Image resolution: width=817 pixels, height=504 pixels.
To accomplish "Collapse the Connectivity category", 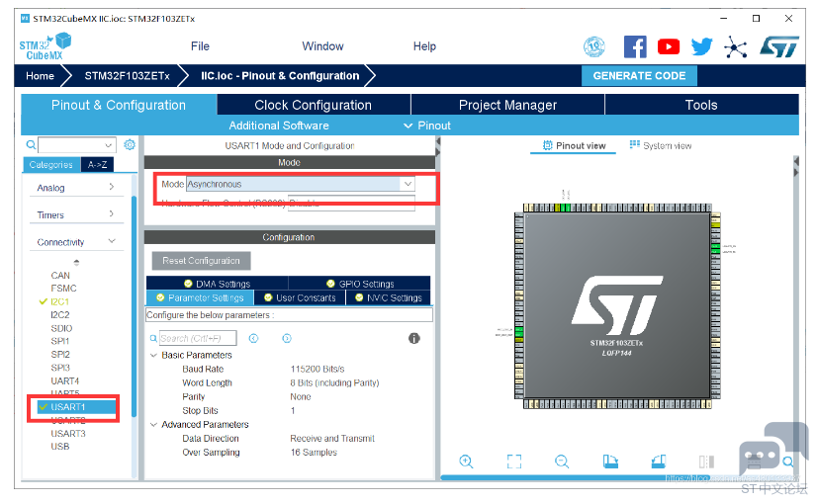I will click(112, 241).
